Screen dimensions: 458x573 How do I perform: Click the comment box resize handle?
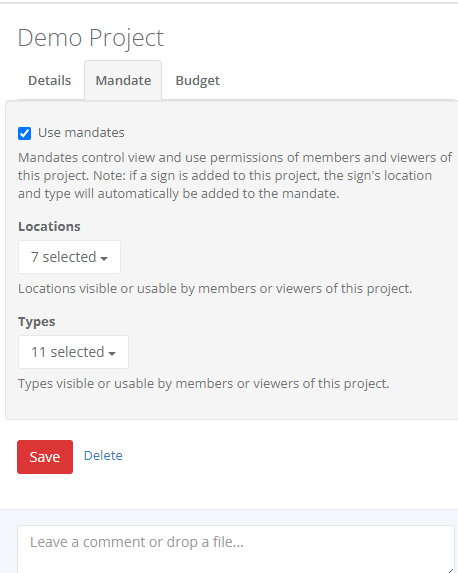coord(451,570)
